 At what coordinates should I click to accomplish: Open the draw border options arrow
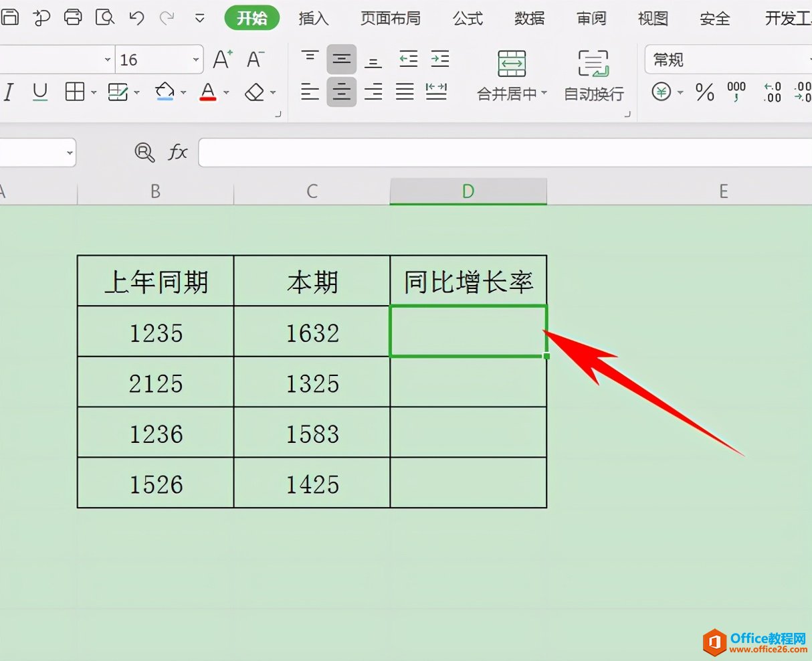tap(137, 92)
